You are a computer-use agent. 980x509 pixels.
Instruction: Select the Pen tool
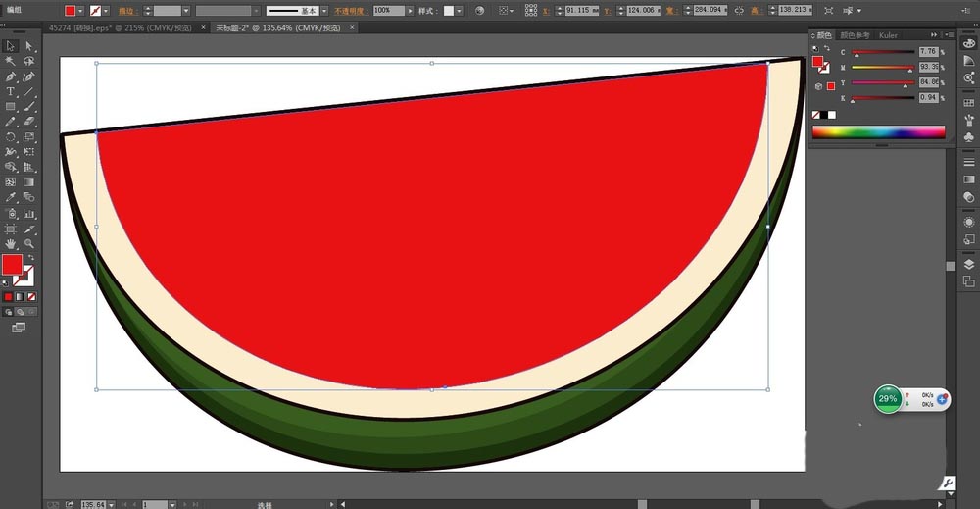(x=10, y=76)
